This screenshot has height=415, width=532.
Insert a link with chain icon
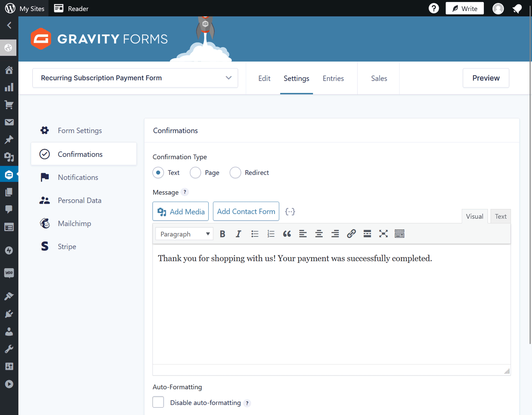coord(351,234)
